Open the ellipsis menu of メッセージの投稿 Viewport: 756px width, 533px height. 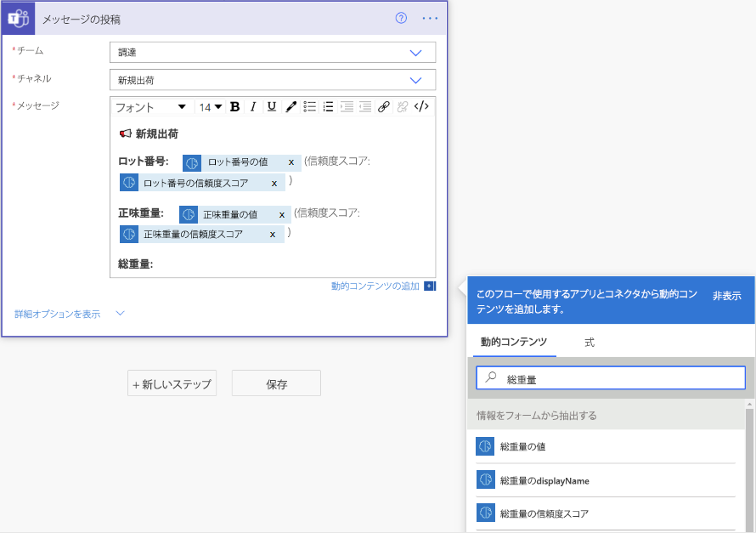tap(430, 19)
